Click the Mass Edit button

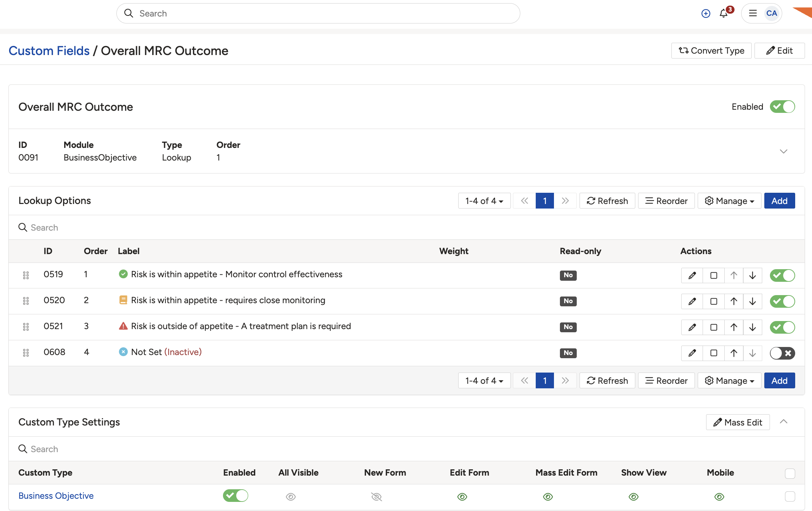click(x=738, y=422)
